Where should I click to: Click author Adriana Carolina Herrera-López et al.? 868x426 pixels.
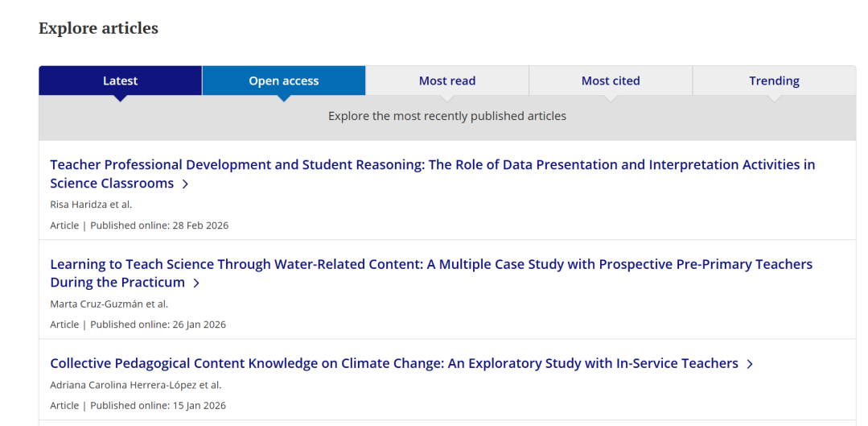click(135, 384)
